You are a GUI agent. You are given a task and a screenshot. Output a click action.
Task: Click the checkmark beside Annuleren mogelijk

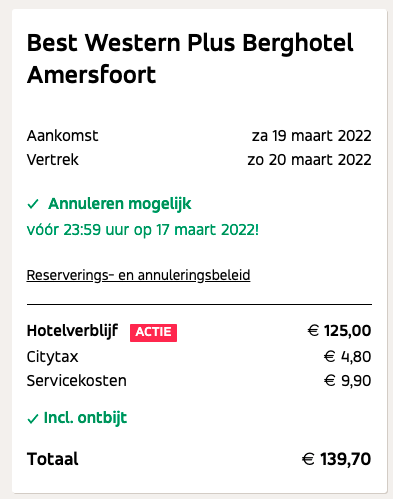(x=33, y=204)
